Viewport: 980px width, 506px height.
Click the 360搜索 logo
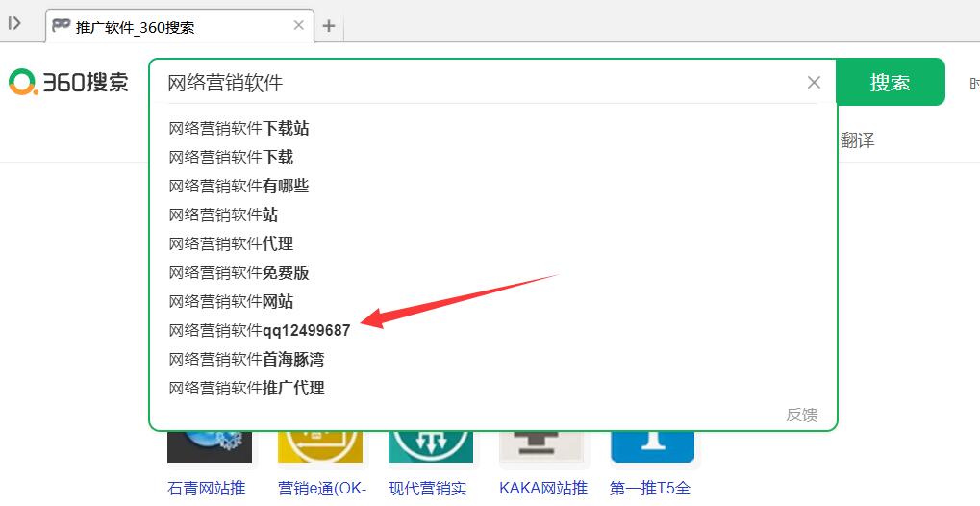tap(69, 83)
